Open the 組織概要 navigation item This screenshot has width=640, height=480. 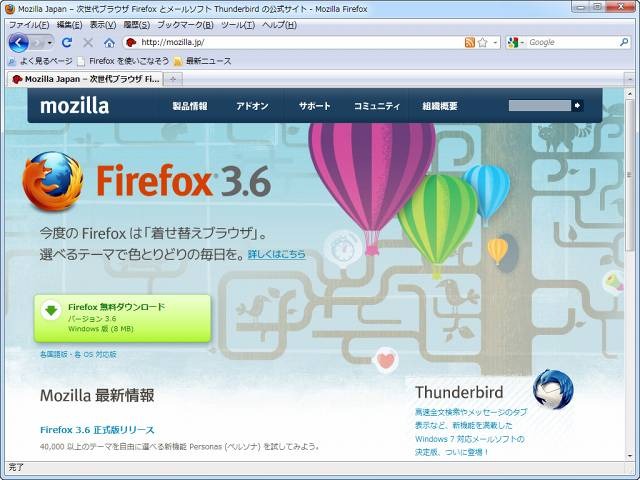[x=440, y=106]
